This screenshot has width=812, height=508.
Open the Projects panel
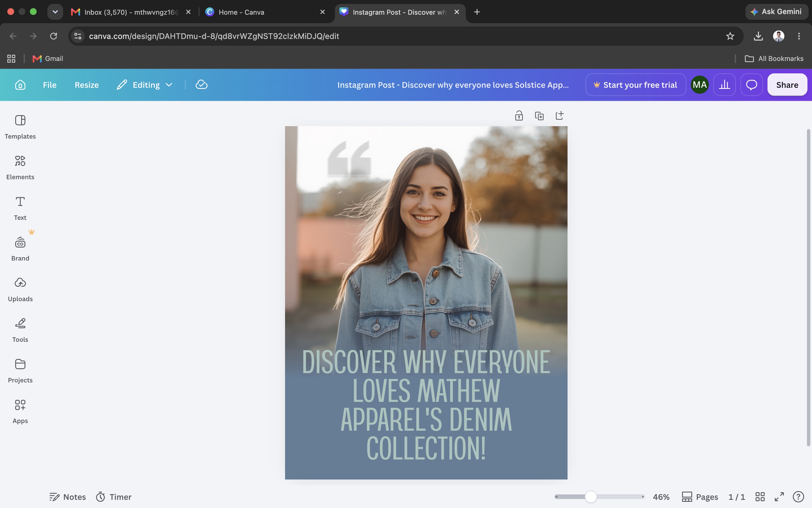pos(20,371)
